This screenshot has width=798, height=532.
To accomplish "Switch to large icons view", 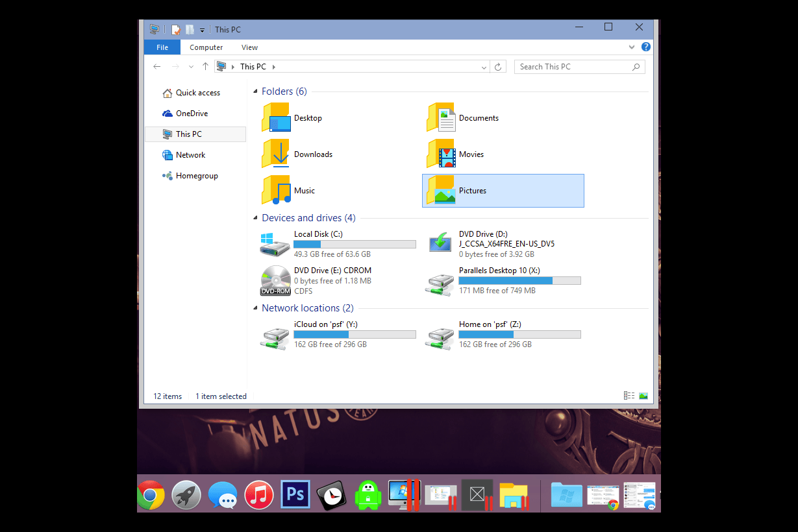I will (x=643, y=396).
